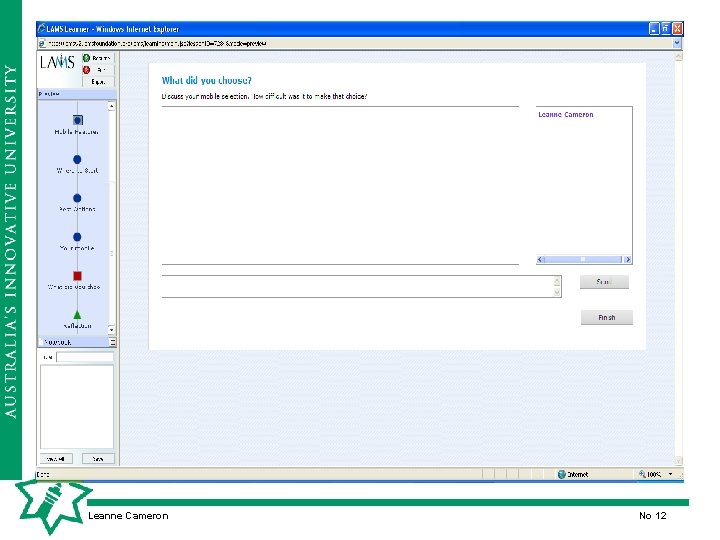The width and height of the screenshot is (720, 540).
Task: Click the main page scroll-down arrow
Action: tap(679, 460)
